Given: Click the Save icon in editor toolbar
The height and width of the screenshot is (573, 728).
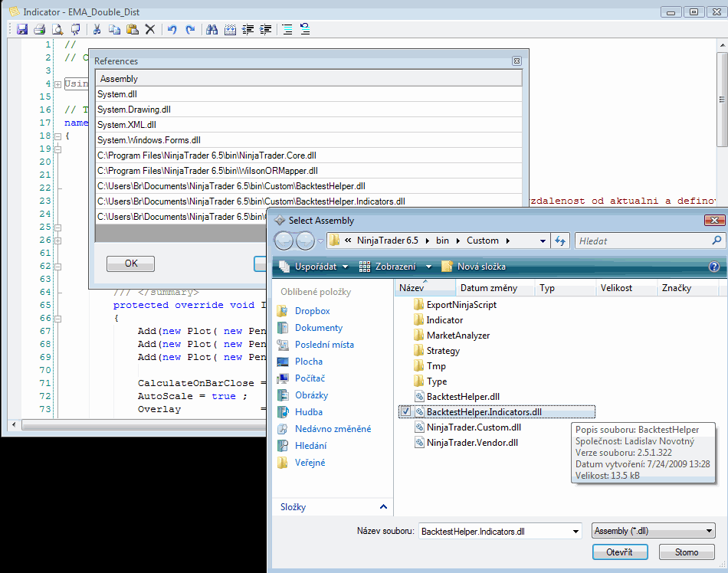Looking at the screenshot, I should pos(21,29).
